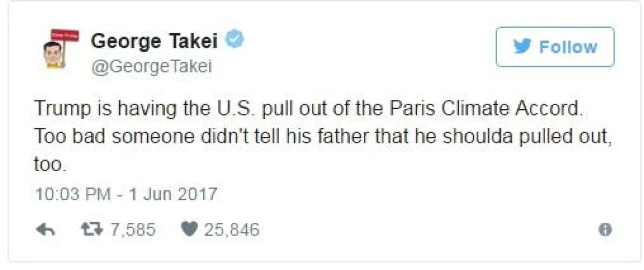Click the "Follow" text label
This screenshot has height=270, width=644.
click(568, 47)
